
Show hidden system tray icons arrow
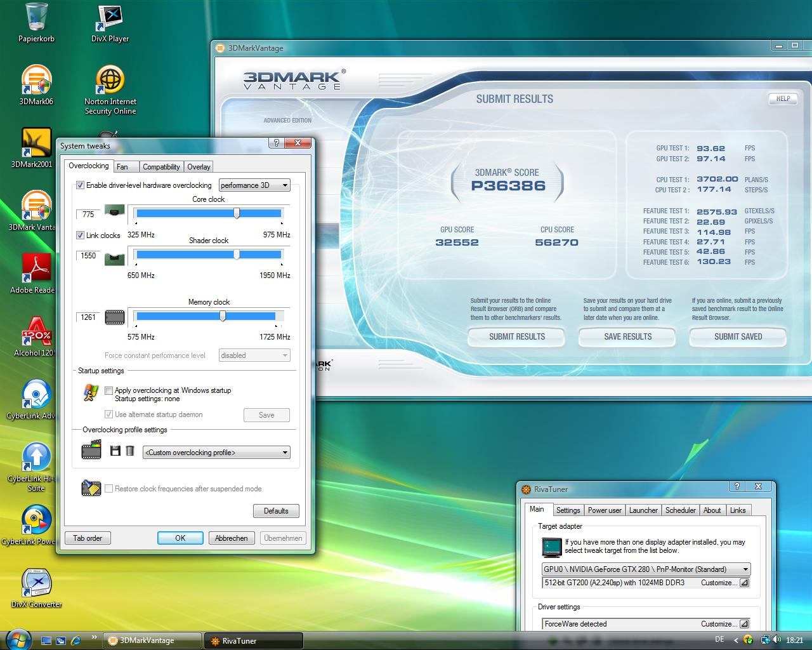tap(736, 640)
